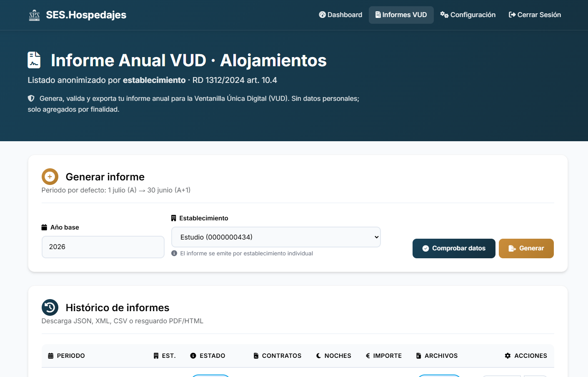Click the document icon beside Informe Anual title
Screen dimensions: 588x377
click(x=34, y=60)
